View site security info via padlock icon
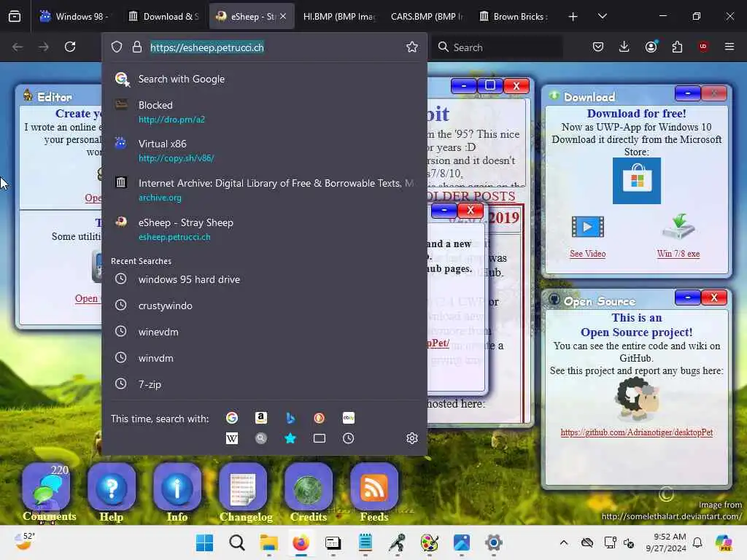 (x=136, y=47)
